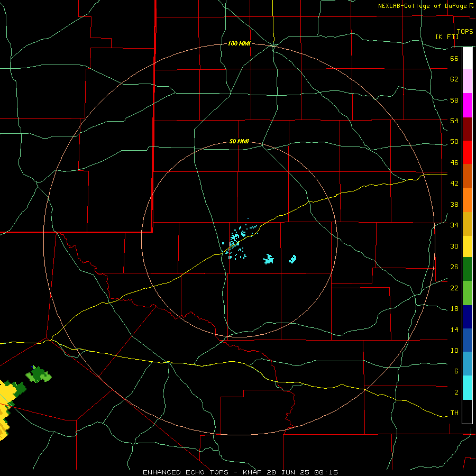
Task: Click the '2' legend value
Action: pyautogui.click(x=456, y=392)
